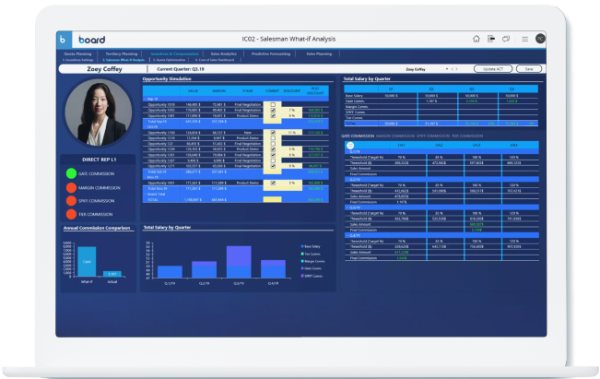The height and width of the screenshot is (379, 600).
Task: Click Margin Comm. legend swatch
Action: tap(302, 261)
